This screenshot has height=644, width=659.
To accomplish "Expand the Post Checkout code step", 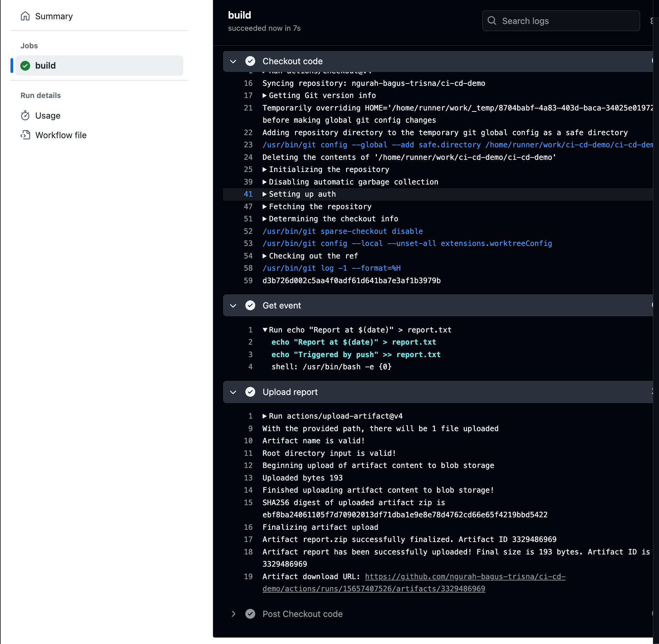I will [233, 614].
